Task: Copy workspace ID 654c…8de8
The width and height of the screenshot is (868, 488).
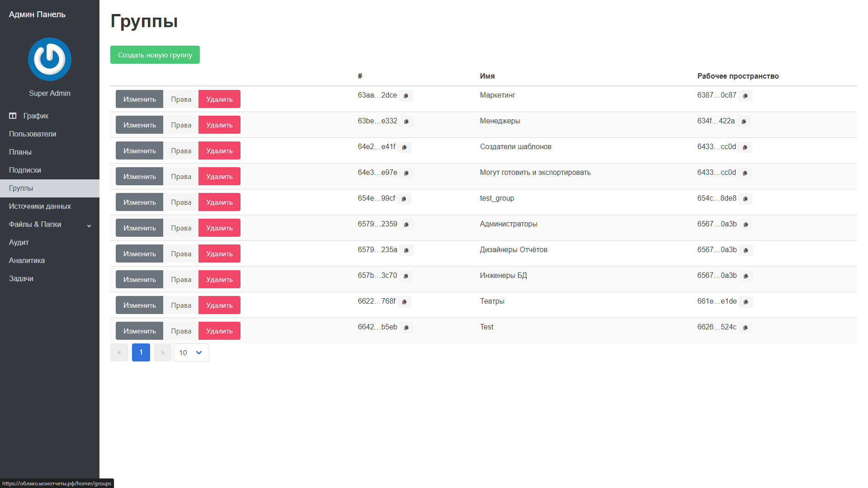Action: coord(745,199)
